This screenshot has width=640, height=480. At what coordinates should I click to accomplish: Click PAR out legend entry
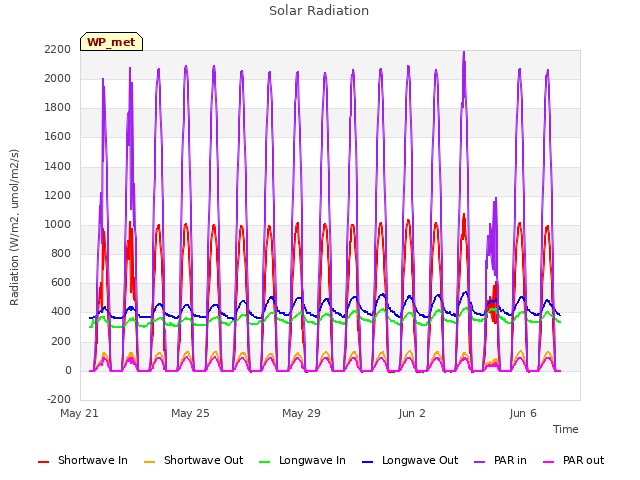[x=573, y=460]
